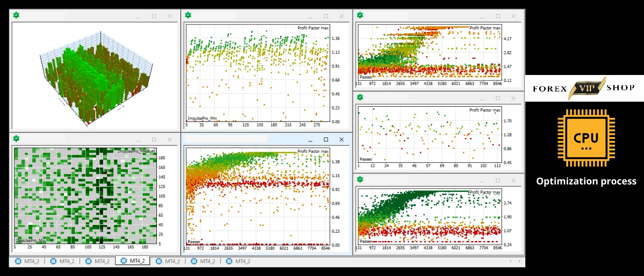Click Profit Factor max label in the 2.74-axis chart

485,192
